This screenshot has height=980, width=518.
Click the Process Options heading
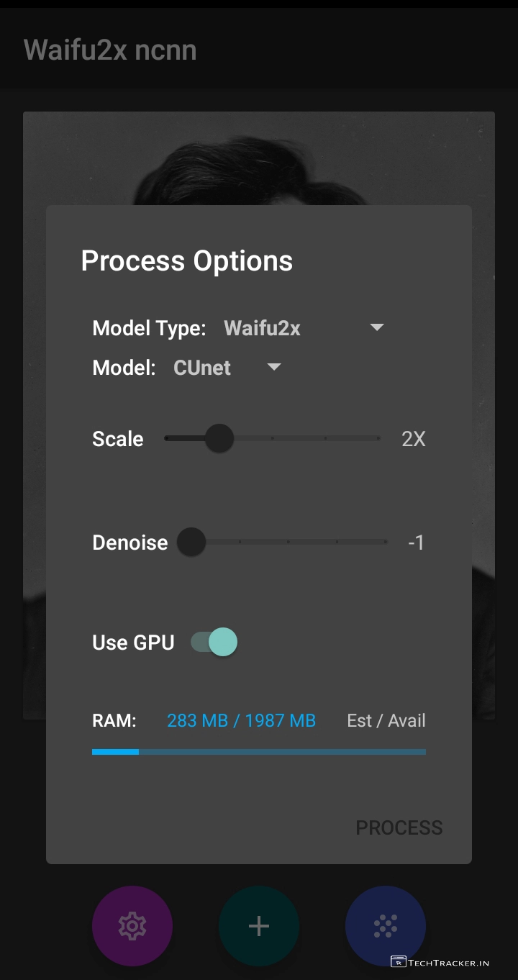pyautogui.click(x=187, y=261)
